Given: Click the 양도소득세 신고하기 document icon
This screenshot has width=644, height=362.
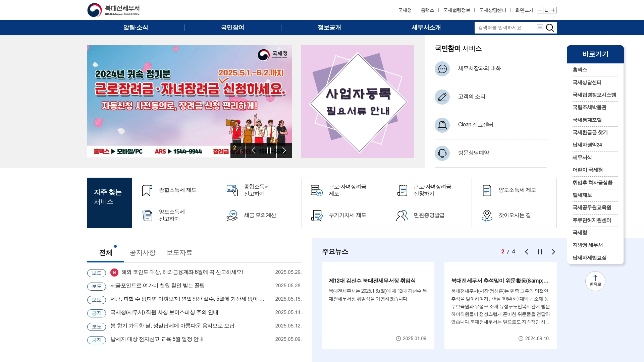Looking at the screenshot, I should pos(147,216).
